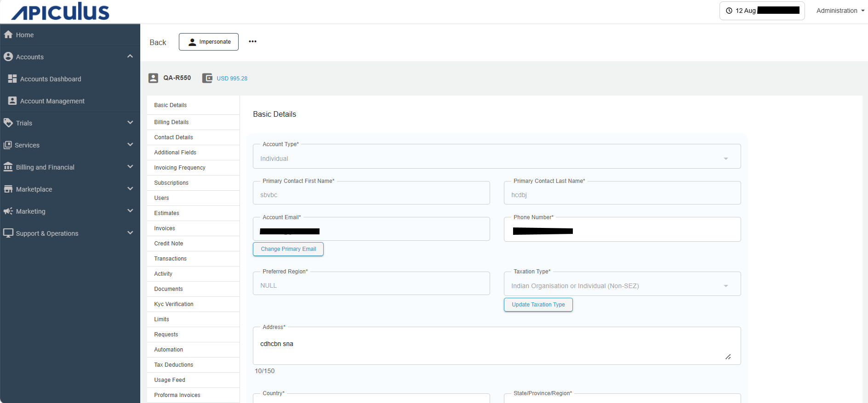Viewport: 868px width, 403px height.
Task: Open the Tax Deductions tab
Action: coord(193,365)
